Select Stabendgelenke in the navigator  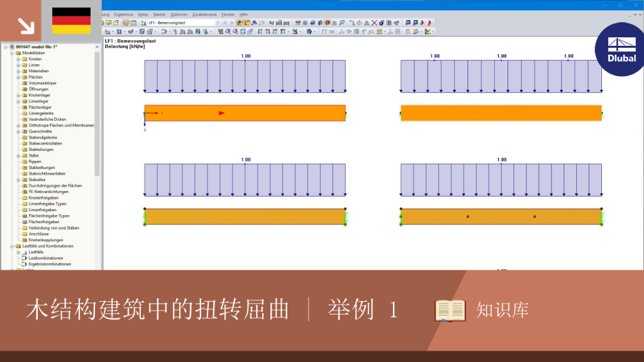coord(43,138)
